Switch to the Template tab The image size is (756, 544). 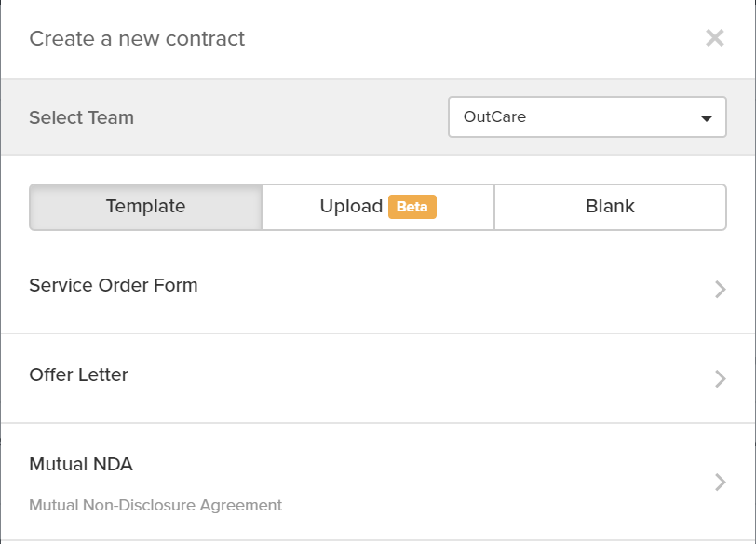click(146, 207)
